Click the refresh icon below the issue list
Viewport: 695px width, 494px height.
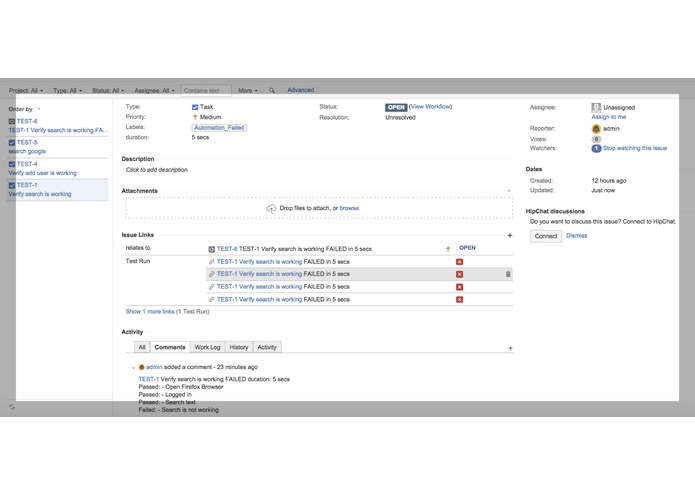click(12, 406)
